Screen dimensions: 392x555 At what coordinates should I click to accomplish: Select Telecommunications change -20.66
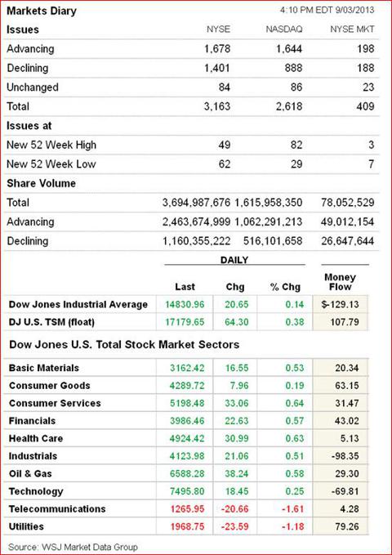(x=235, y=509)
